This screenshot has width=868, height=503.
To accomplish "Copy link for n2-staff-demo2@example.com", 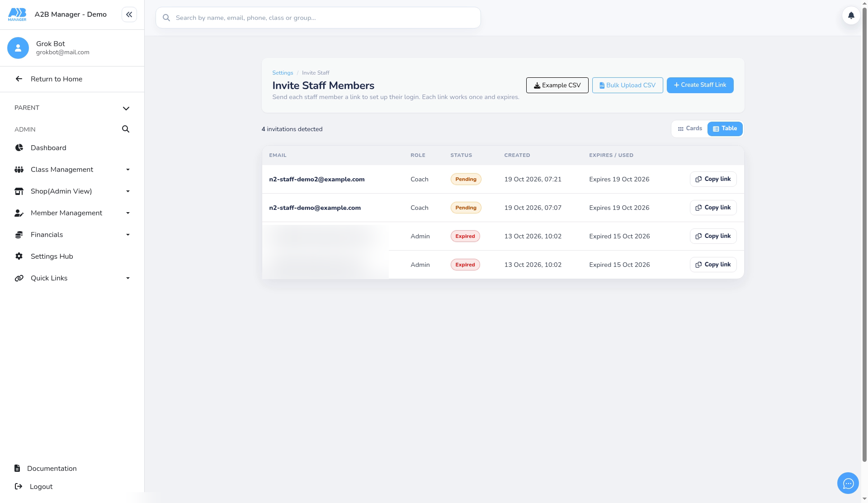I will (713, 179).
